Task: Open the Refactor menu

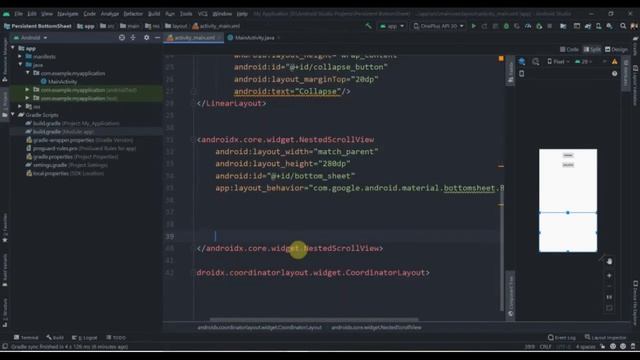Action: pos(133,14)
